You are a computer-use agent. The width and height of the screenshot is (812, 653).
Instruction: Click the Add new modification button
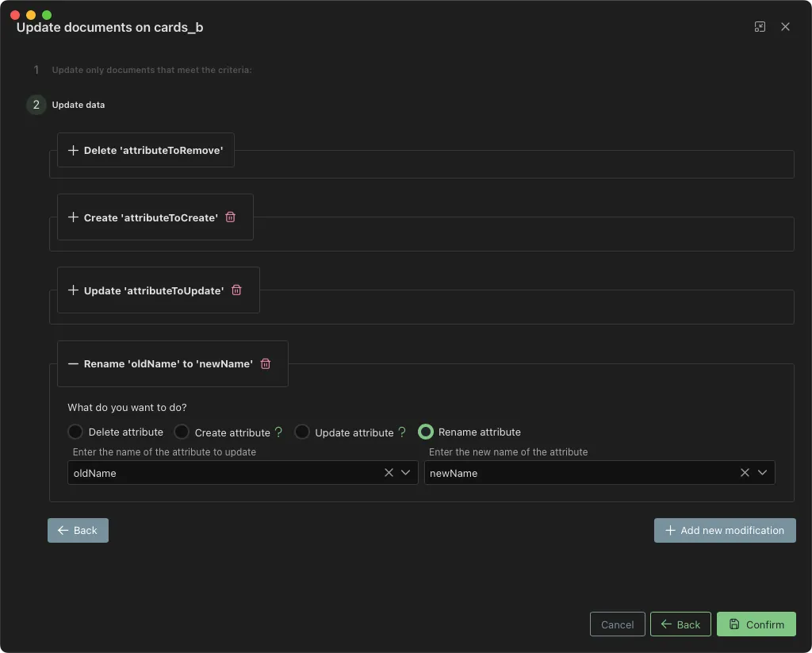coord(724,531)
